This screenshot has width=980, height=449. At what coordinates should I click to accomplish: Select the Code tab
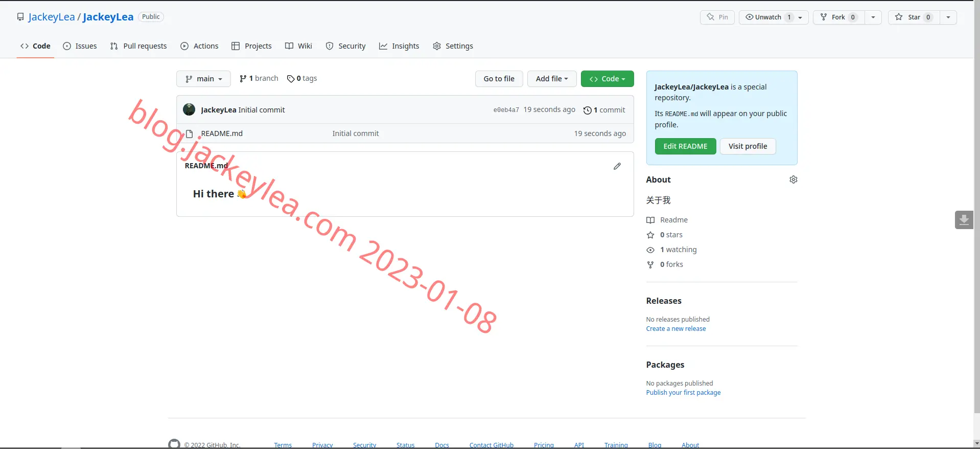pyautogui.click(x=35, y=46)
